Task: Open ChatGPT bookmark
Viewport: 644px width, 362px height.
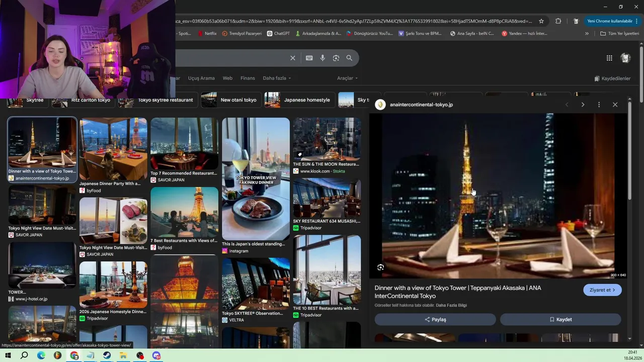Action: pyautogui.click(x=278, y=34)
